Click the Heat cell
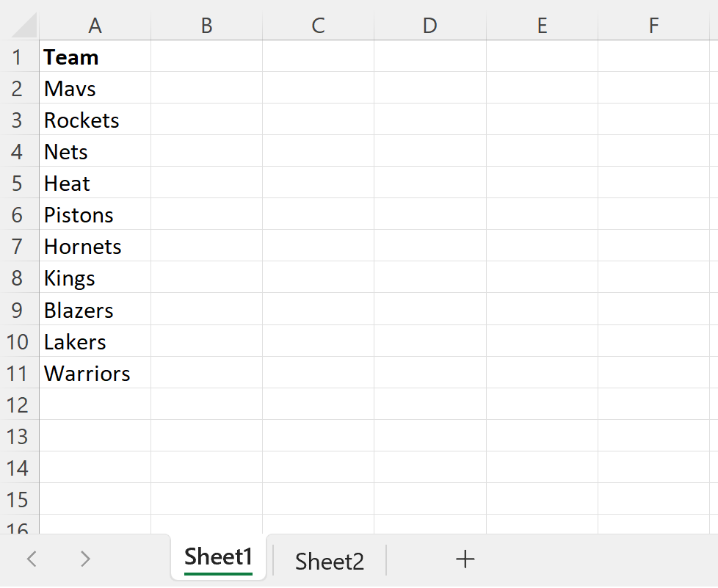Image resolution: width=718 pixels, height=588 pixels. tap(95, 183)
